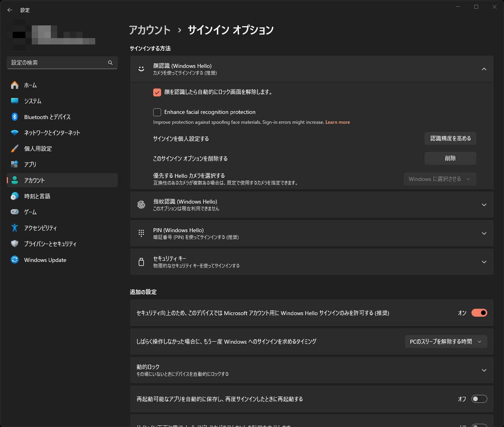This screenshot has width=504, height=427.
Task: Open Windows Update in the sidebar
Action: pyautogui.click(x=62, y=260)
